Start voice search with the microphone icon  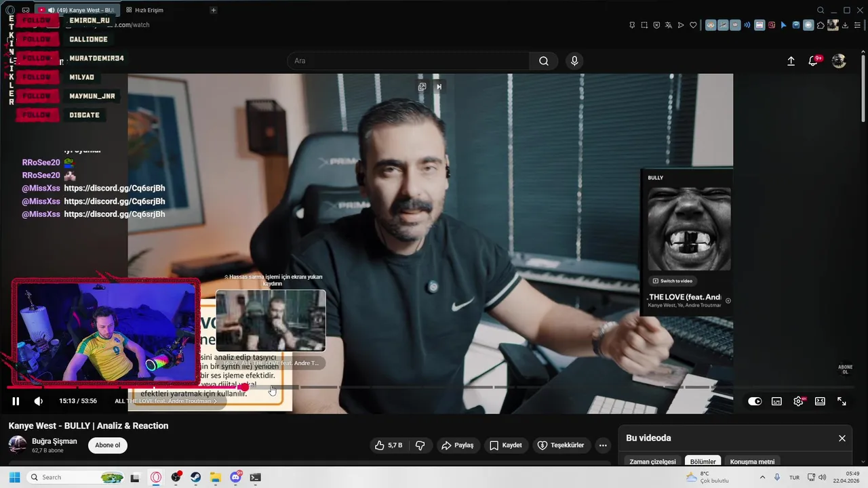pos(574,61)
